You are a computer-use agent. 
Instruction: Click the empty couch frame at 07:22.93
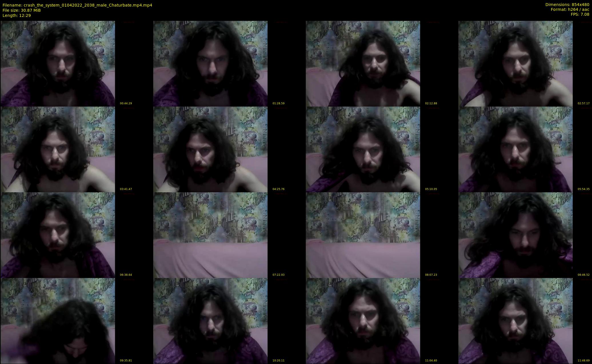[x=210, y=235]
